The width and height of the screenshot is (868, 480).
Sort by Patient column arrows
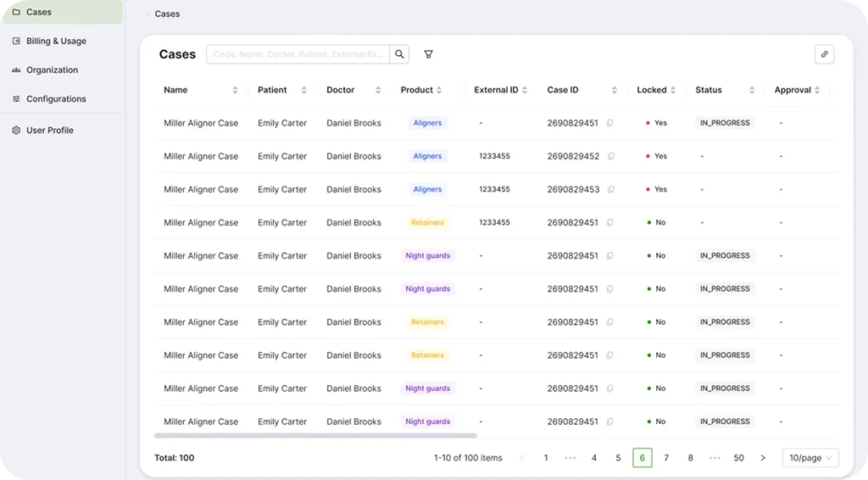[x=304, y=90]
